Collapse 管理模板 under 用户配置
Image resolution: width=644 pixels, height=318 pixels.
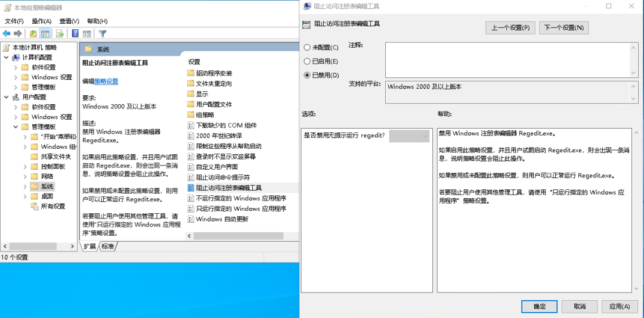(16, 127)
